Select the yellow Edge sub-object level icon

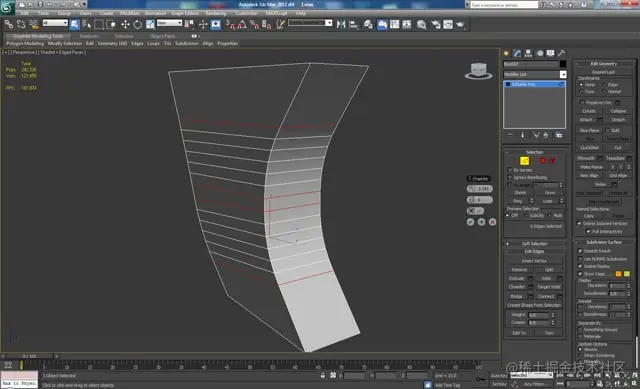click(524, 161)
